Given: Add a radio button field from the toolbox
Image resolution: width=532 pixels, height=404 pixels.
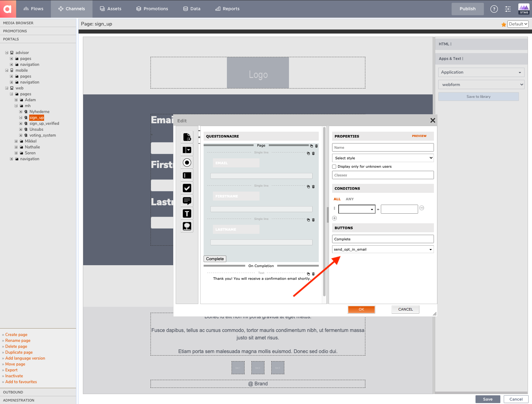Looking at the screenshot, I should tap(187, 163).
